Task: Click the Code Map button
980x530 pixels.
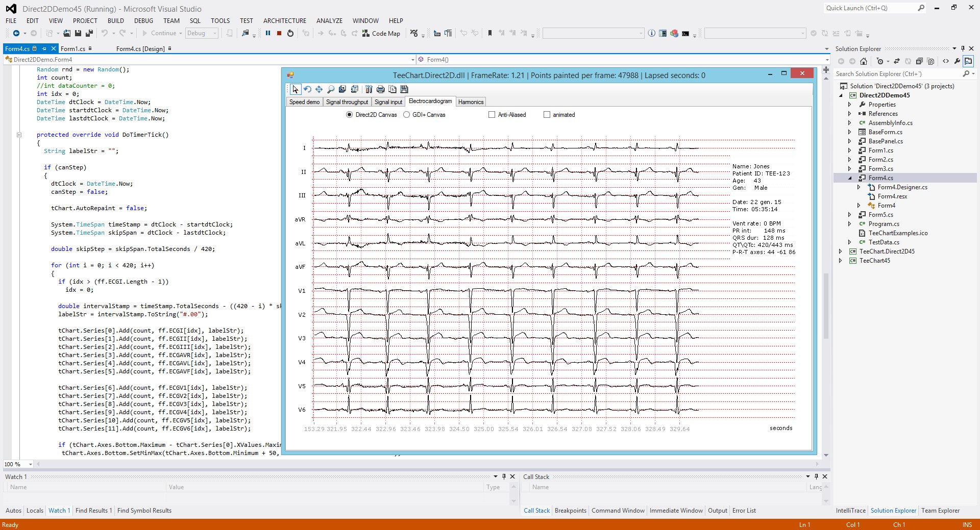Action: tap(381, 33)
